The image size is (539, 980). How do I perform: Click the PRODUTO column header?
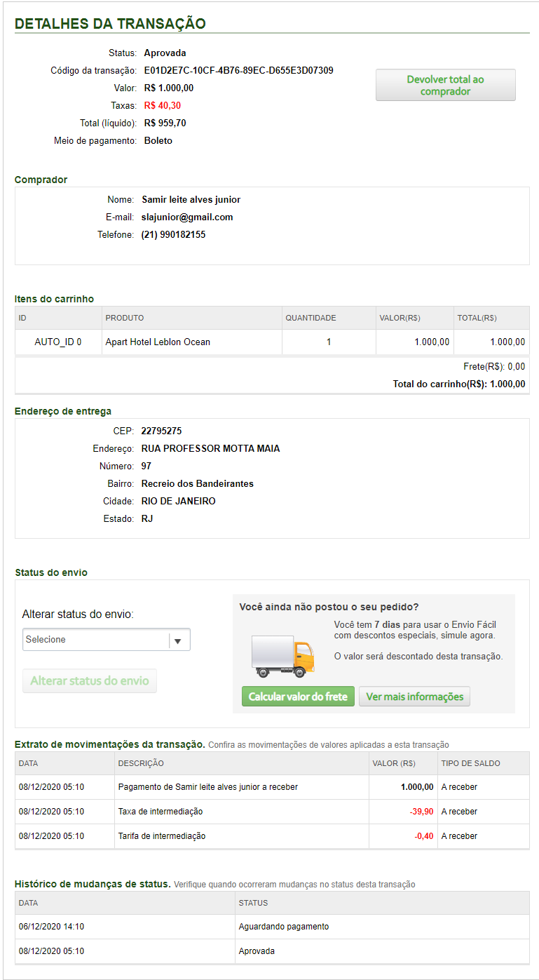pyautogui.click(x=125, y=318)
